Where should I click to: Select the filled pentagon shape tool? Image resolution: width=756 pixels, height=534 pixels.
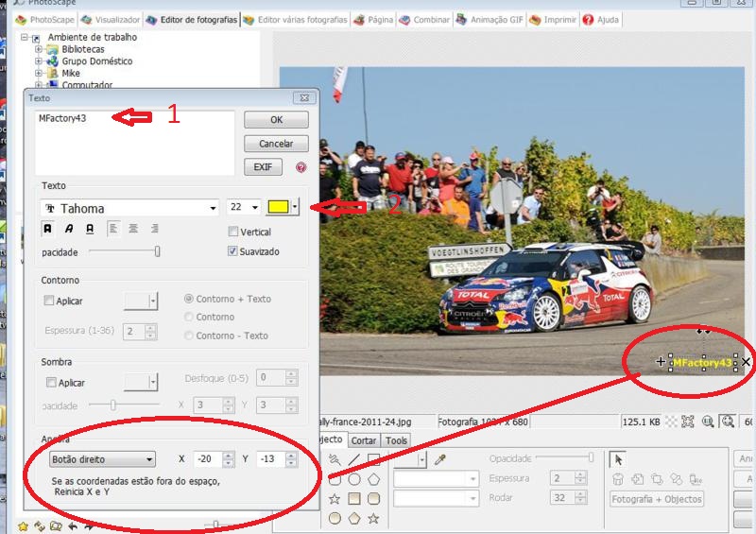tap(353, 519)
